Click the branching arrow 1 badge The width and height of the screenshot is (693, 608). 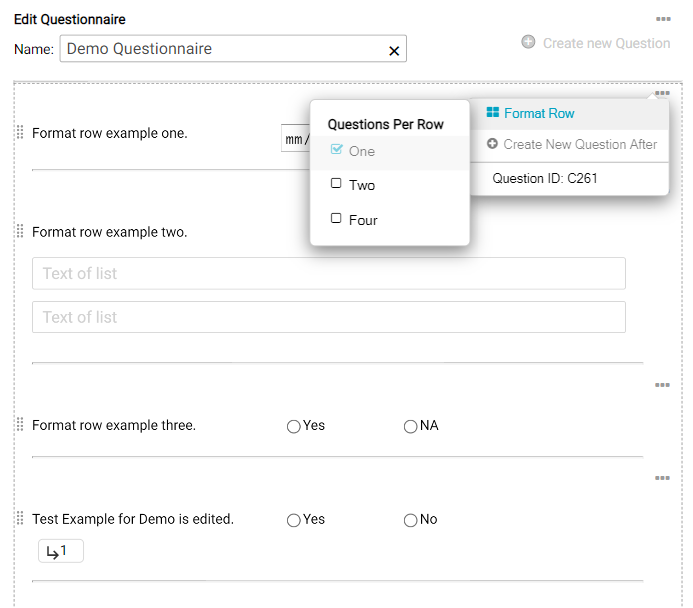pos(60,551)
